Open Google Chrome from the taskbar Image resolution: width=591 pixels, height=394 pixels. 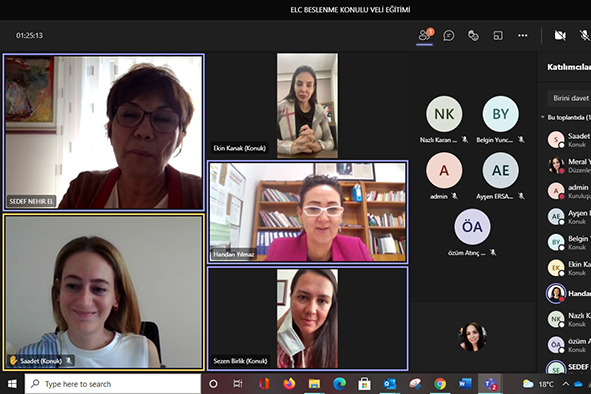(x=440, y=384)
